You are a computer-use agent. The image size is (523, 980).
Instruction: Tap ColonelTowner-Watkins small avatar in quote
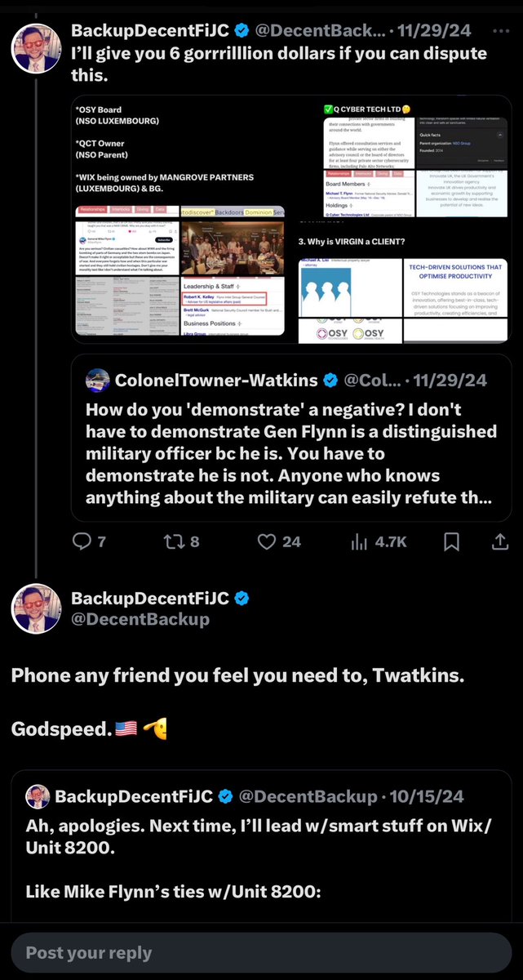click(98, 380)
